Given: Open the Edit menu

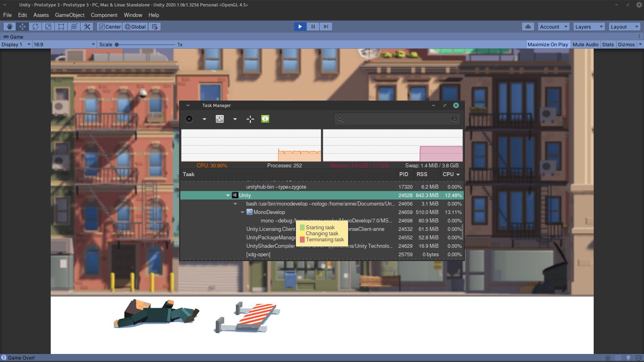Looking at the screenshot, I should [23, 15].
